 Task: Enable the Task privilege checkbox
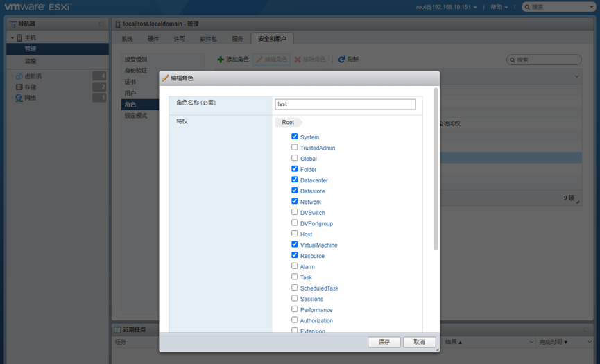point(294,277)
